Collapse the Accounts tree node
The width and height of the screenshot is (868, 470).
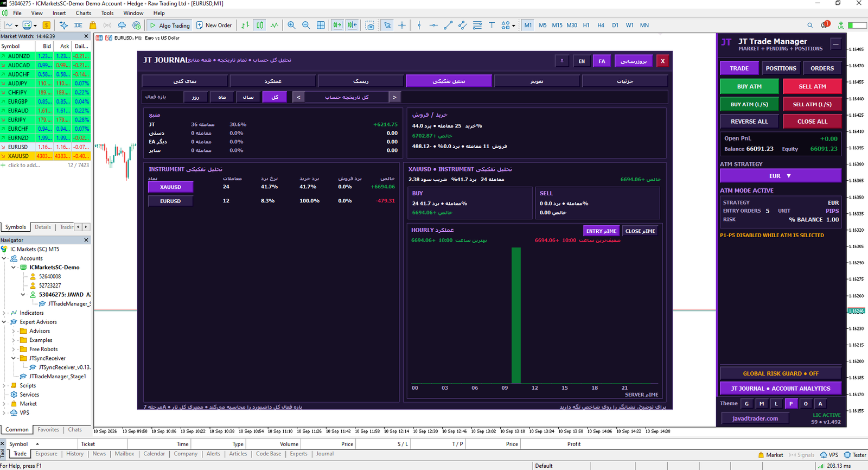pyautogui.click(x=4, y=258)
